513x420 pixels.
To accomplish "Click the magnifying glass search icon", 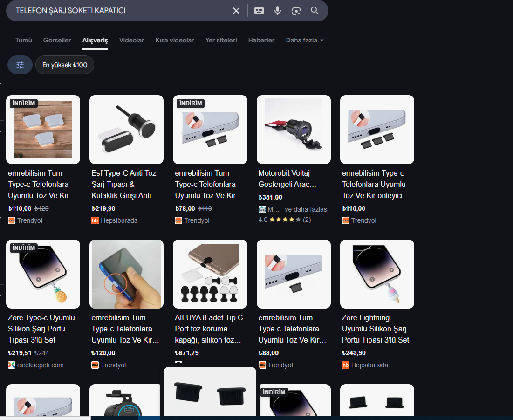I will pos(315,11).
